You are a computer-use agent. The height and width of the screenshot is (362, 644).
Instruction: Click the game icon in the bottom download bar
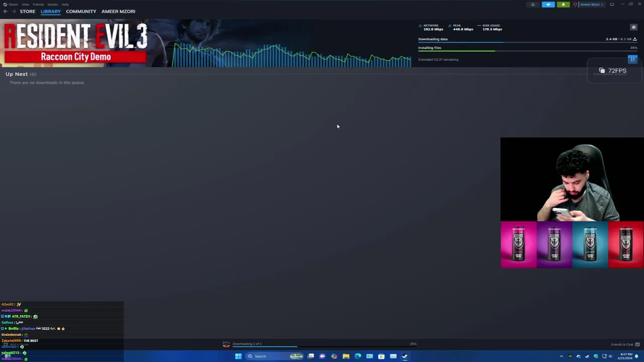(226, 344)
